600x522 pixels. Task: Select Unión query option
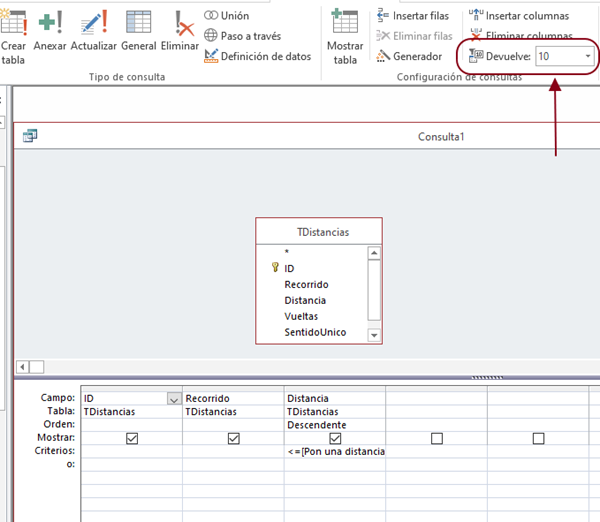[x=227, y=16]
